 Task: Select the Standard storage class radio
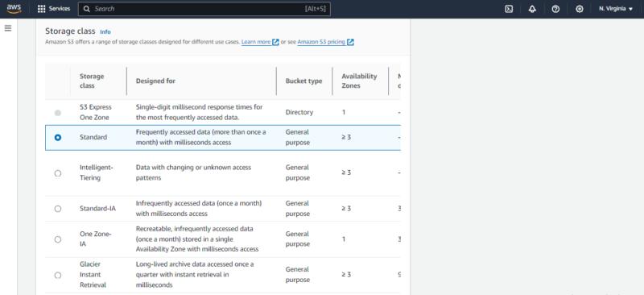tap(58, 137)
